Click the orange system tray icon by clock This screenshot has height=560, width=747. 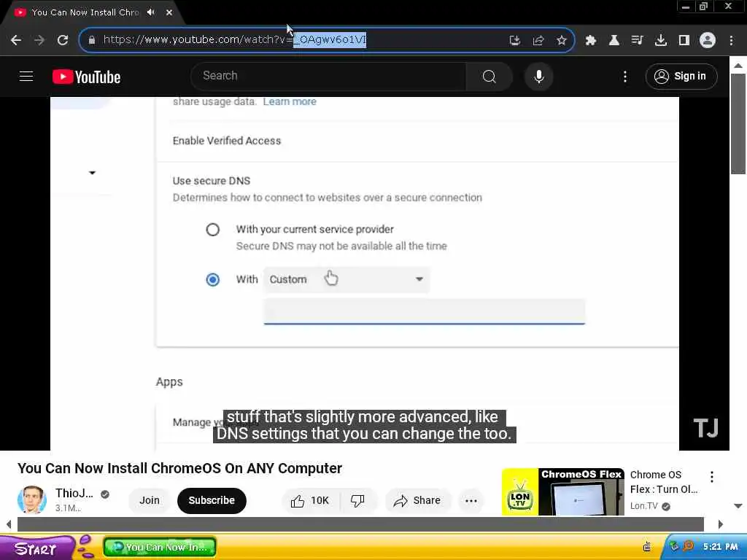click(688, 546)
